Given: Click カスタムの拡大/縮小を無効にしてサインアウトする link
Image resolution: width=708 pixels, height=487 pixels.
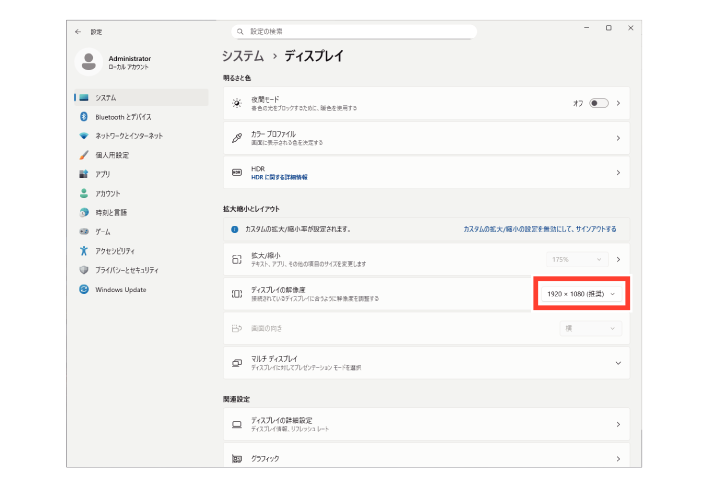Looking at the screenshot, I should click(539, 229).
